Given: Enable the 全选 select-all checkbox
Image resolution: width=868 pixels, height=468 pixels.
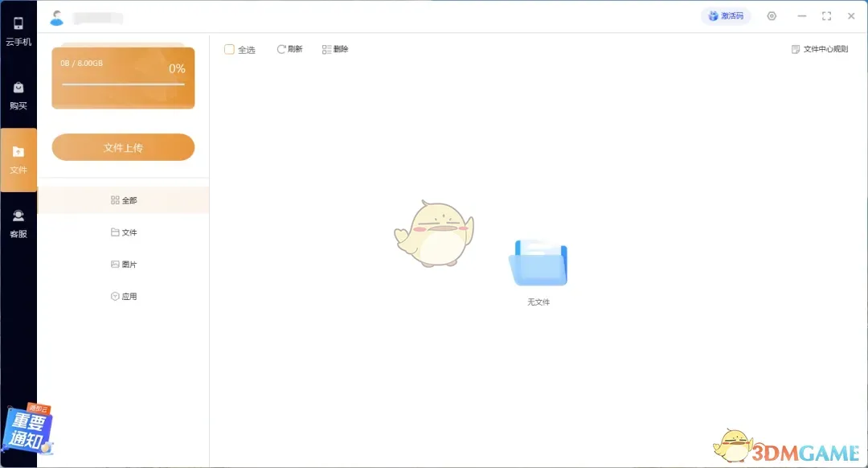Looking at the screenshot, I should pyautogui.click(x=229, y=49).
